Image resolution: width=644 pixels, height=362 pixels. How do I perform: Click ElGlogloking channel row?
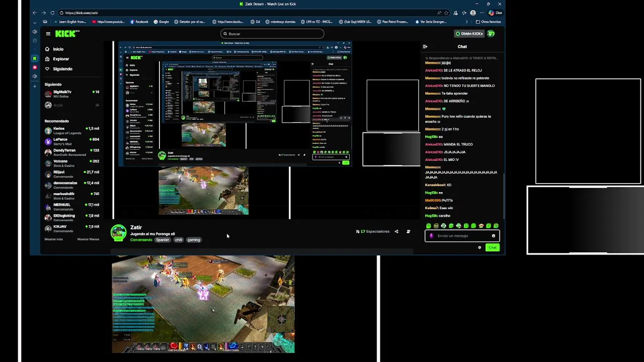[72, 218]
